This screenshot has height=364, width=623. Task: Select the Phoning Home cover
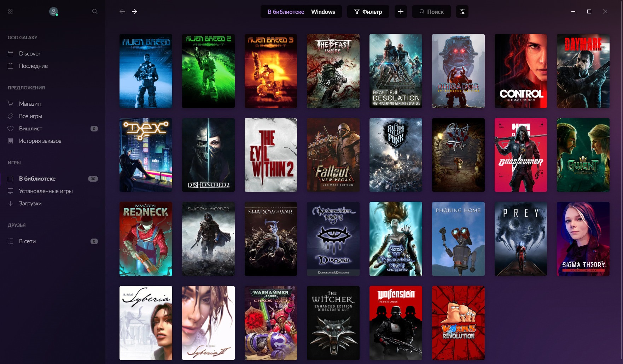coord(458,239)
